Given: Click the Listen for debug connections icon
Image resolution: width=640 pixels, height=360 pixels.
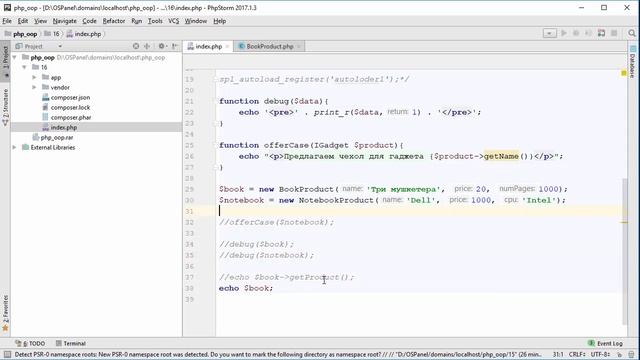Looking at the screenshot, I should click(x=601, y=33).
